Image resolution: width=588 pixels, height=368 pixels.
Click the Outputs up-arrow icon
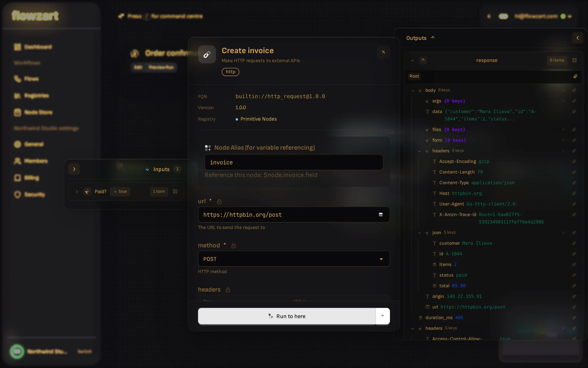pos(433,38)
